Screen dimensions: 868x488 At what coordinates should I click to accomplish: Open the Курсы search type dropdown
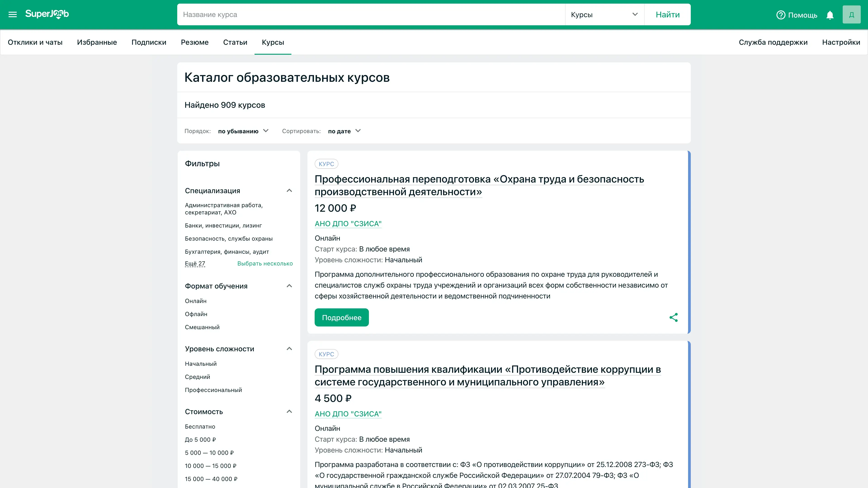pos(604,14)
